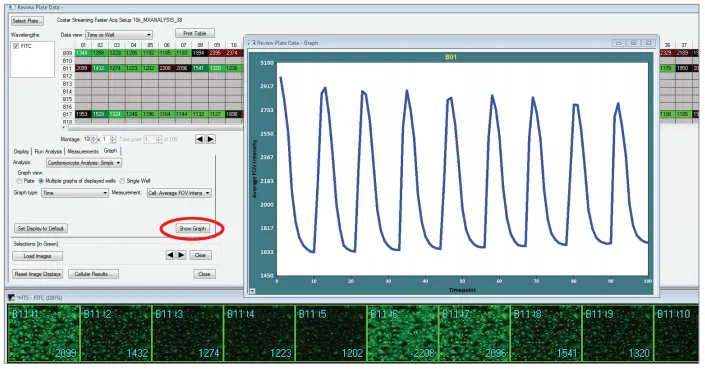Open the Measurement dropdown
This screenshot has height=369, width=705.
coord(179,193)
